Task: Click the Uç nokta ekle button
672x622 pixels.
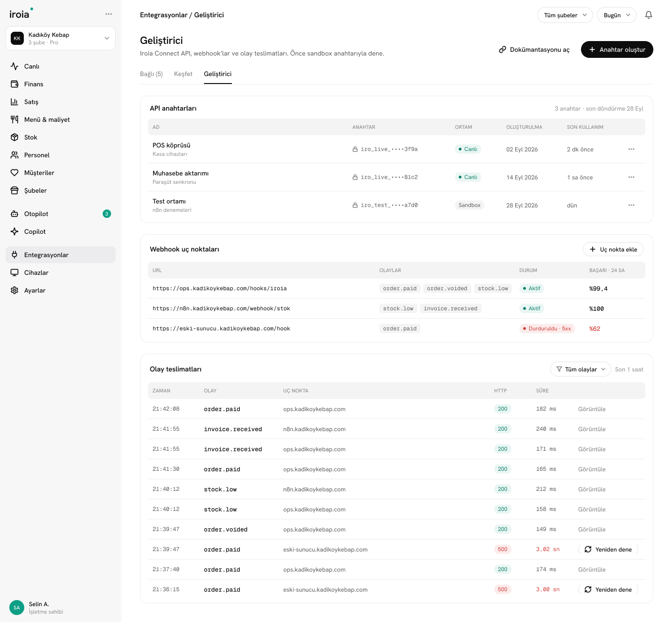Action: point(613,249)
